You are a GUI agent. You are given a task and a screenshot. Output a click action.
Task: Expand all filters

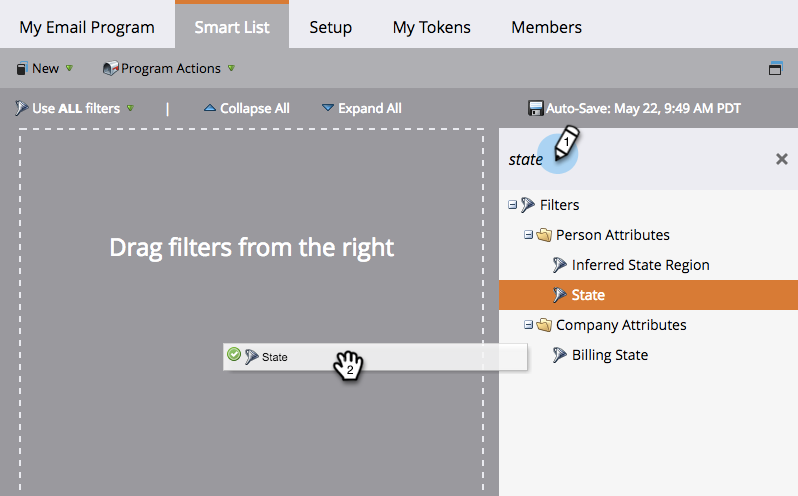(361, 108)
